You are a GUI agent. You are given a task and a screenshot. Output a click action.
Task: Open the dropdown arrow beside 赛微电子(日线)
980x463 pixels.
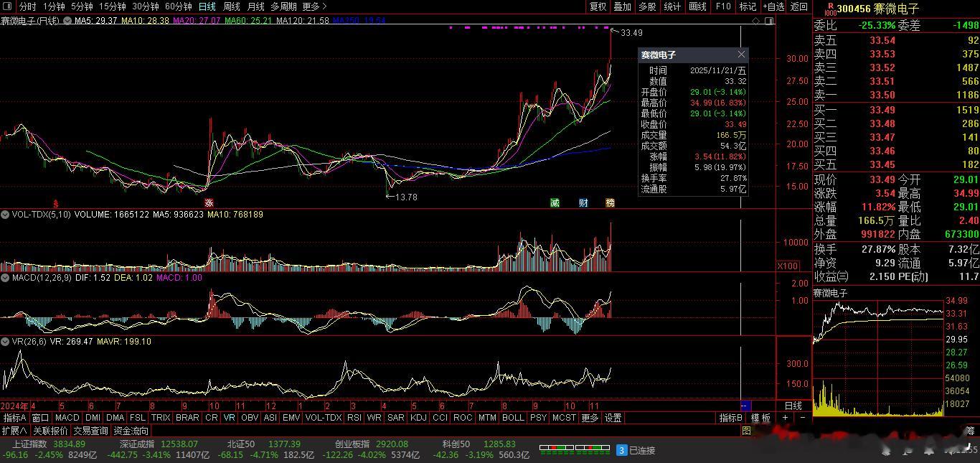click(67, 21)
